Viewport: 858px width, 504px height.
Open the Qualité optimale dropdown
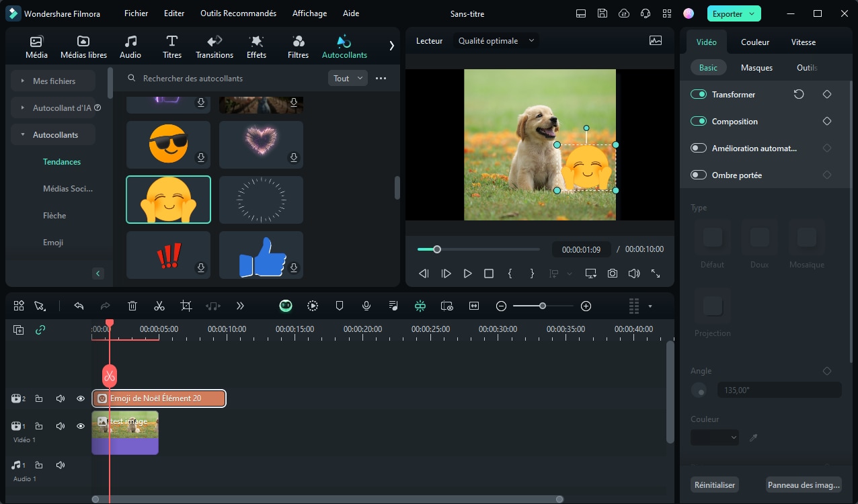tap(496, 40)
